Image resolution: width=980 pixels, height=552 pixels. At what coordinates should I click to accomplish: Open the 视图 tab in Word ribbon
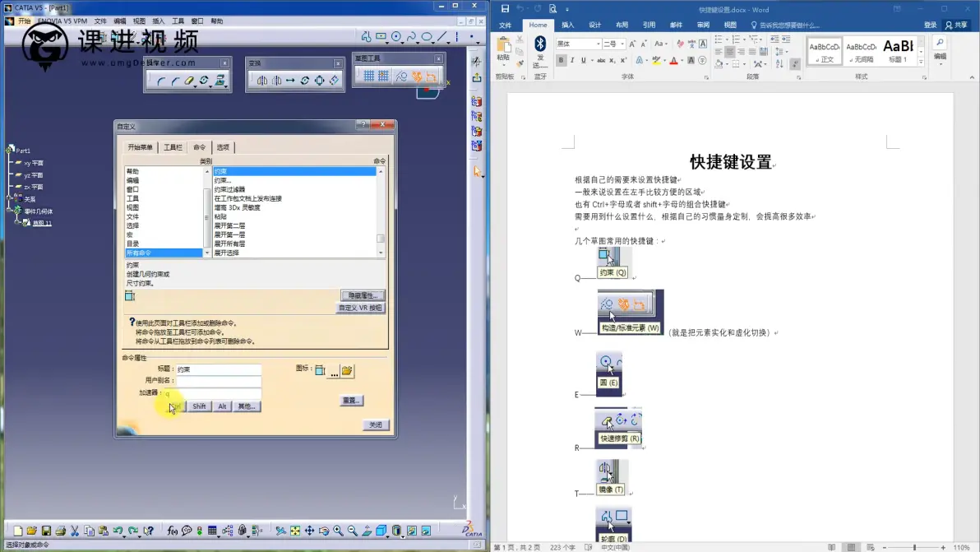click(730, 25)
